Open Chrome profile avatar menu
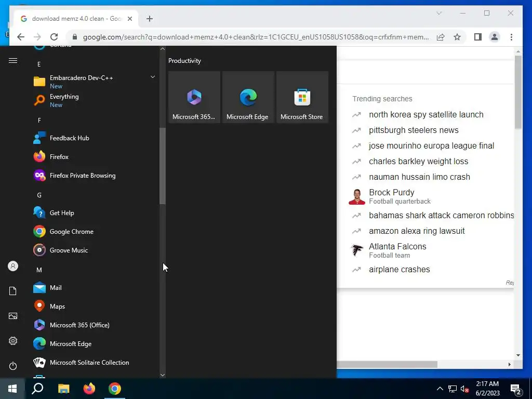 495,37
